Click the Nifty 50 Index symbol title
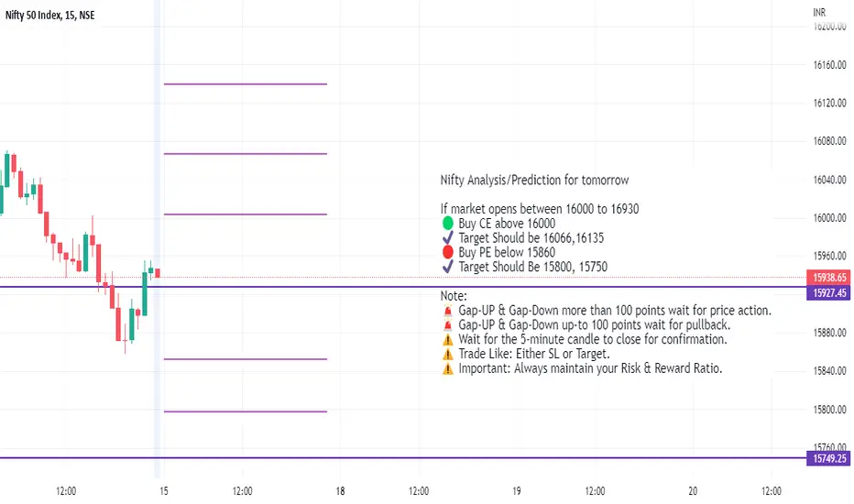This screenshot has width=854, height=504. click(50, 16)
